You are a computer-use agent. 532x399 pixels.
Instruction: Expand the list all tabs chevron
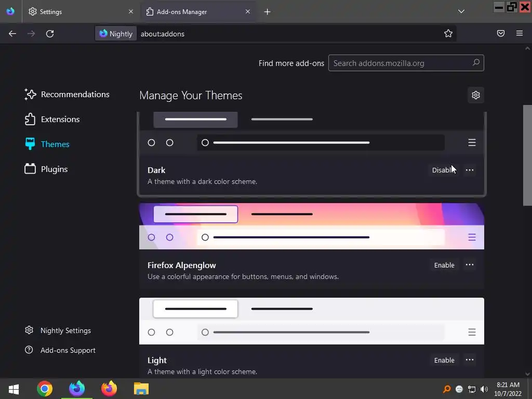click(x=461, y=11)
